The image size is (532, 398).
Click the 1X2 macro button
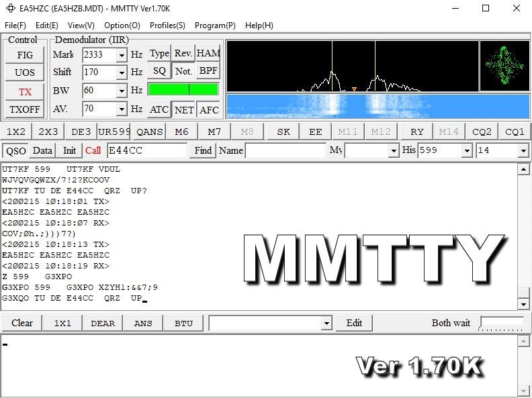coord(16,132)
